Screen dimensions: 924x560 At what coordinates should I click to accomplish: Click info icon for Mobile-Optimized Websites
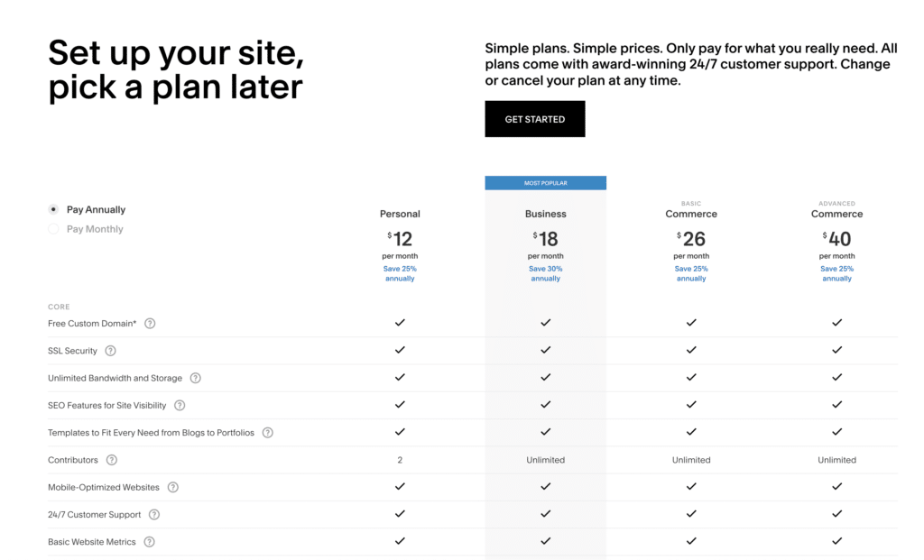(x=172, y=487)
